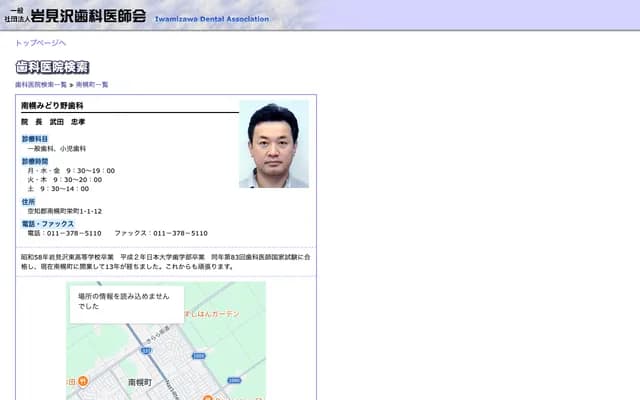The image size is (640, 400).
Task: Click the 火・木 9:30〜20:00 hours row
Action: click(64, 180)
